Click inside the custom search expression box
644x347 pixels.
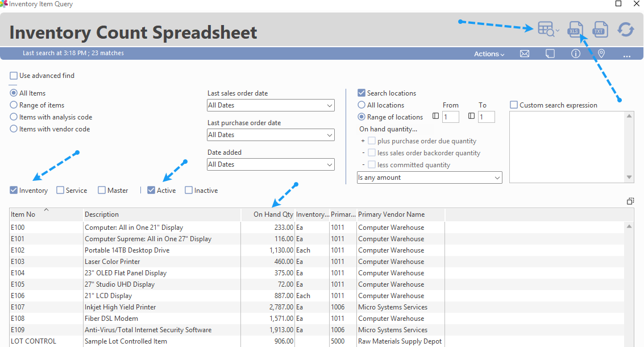click(x=567, y=147)
